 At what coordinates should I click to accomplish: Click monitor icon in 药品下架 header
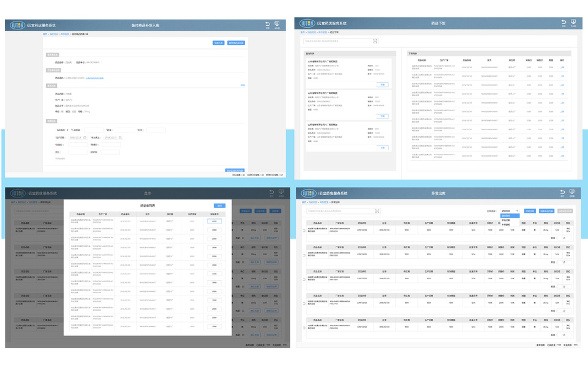(573, 22)
